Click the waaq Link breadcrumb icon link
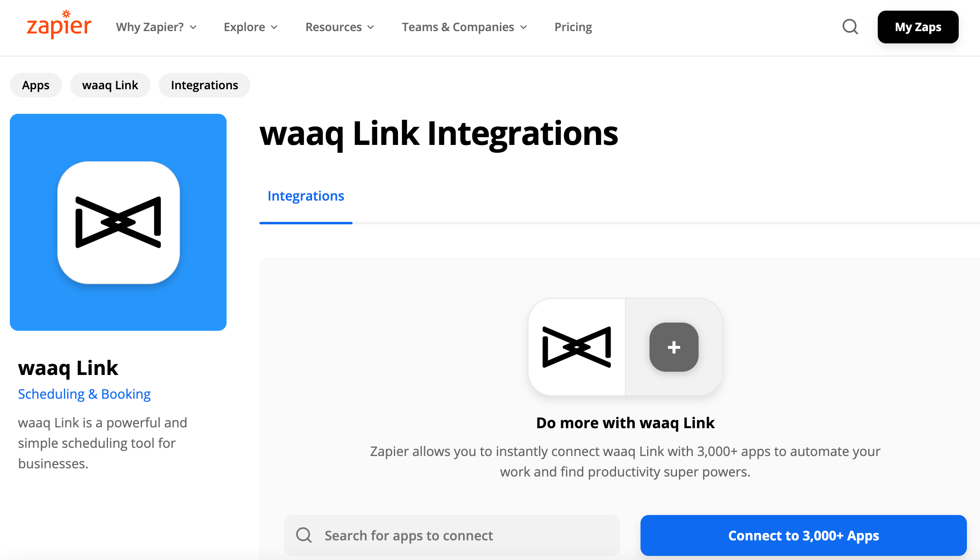 click(110, 85)
